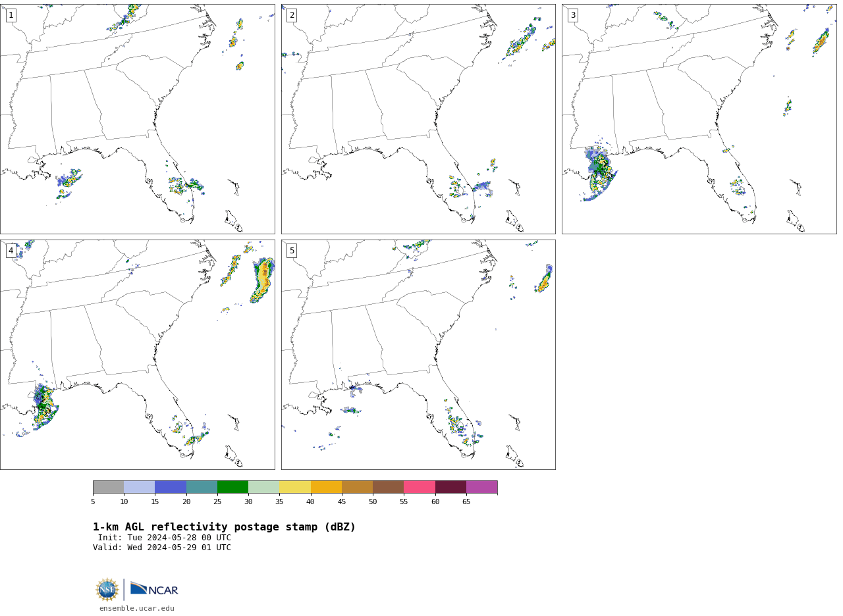Click the orange 40-45 dBZ swatch
This screenshot has height=616, width=843.
point(326,487)
